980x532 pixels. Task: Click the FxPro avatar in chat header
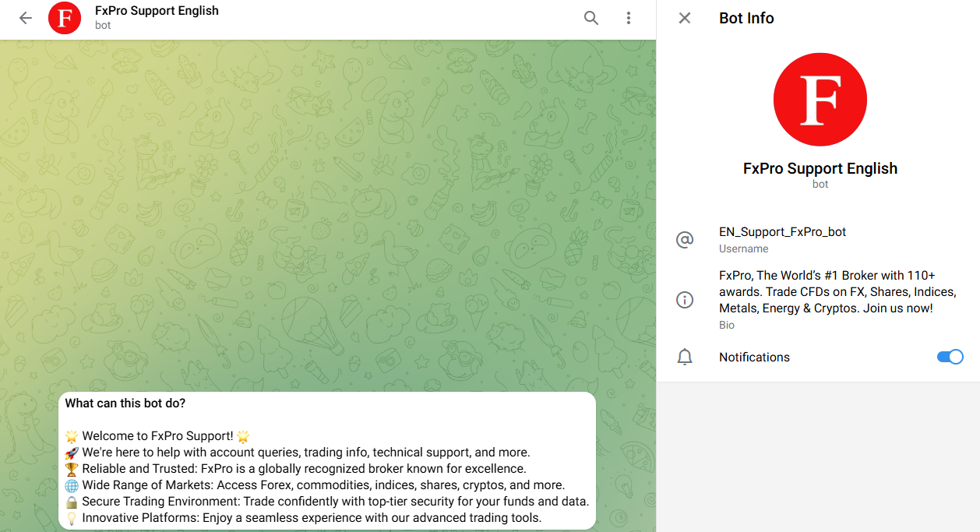click(65, 18)
